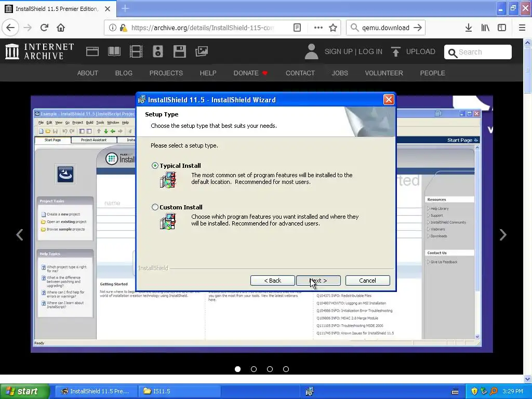The width and height of the screenshot is (532, 399).
Task: Open page actions three-dot menu
Action: click(318, 28)
